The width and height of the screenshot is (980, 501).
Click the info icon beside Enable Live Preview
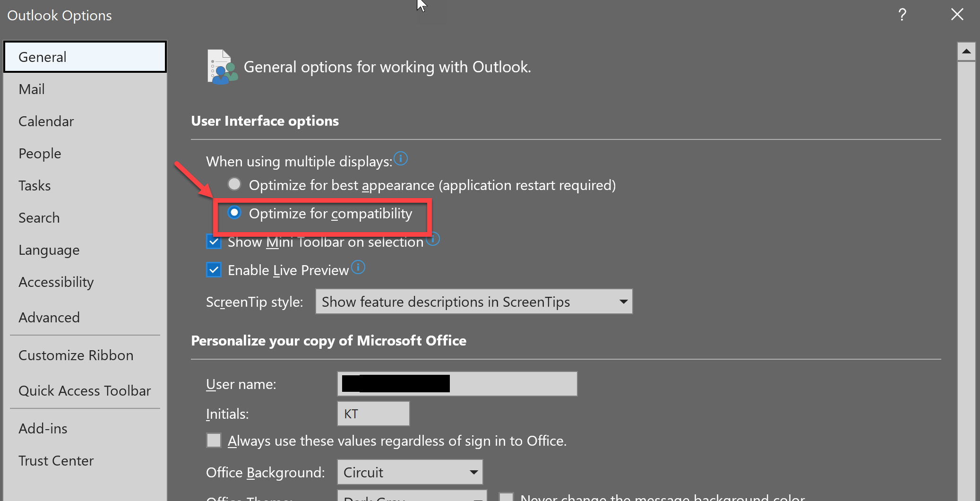(358, 268)
